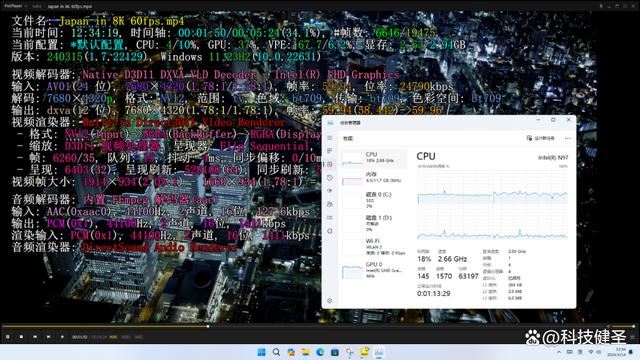The image size is (640, 360).
Task: Open Microsoft Store from taskbar
Action: click(335, 352)
